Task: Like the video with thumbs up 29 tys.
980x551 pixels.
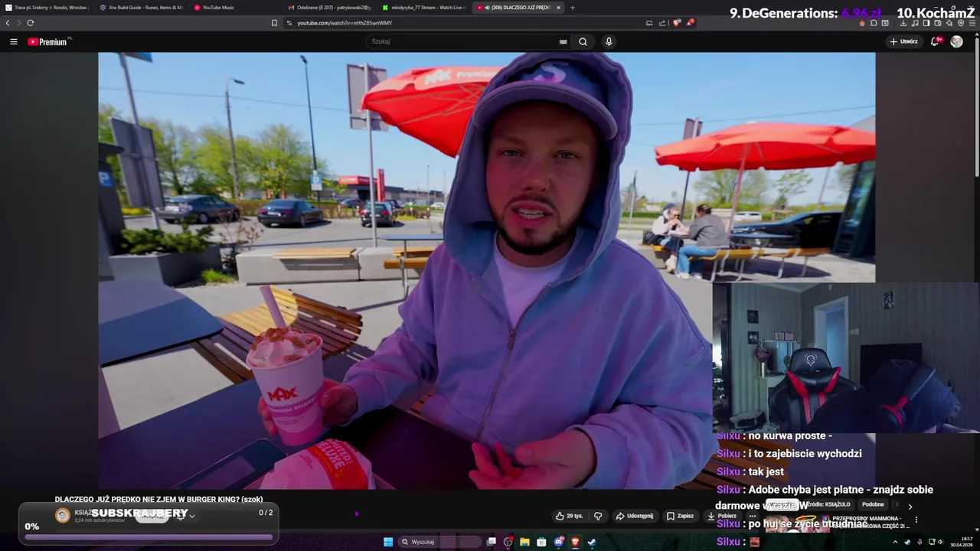Action: tap(569, 516)
